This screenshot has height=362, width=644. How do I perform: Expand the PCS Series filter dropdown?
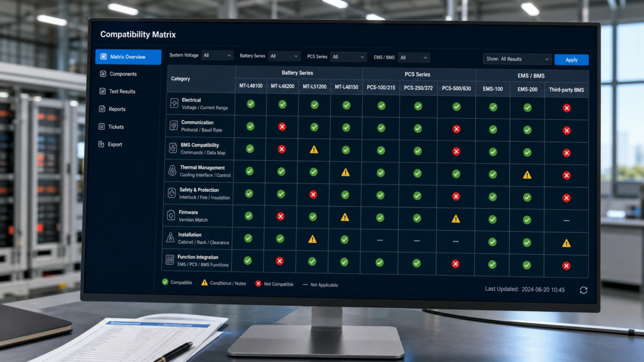[348, 57]
